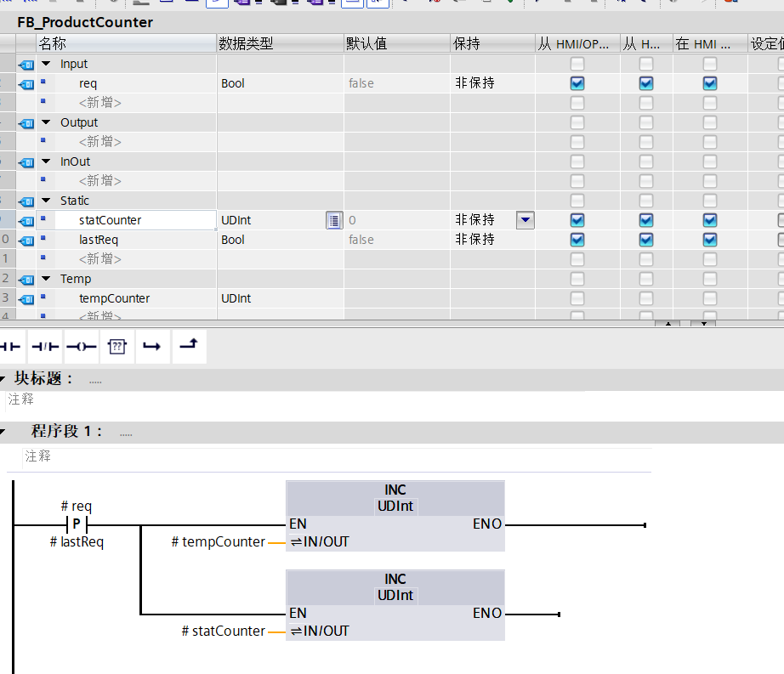Uncheck HMI/OPC accessible box for req

577,83
